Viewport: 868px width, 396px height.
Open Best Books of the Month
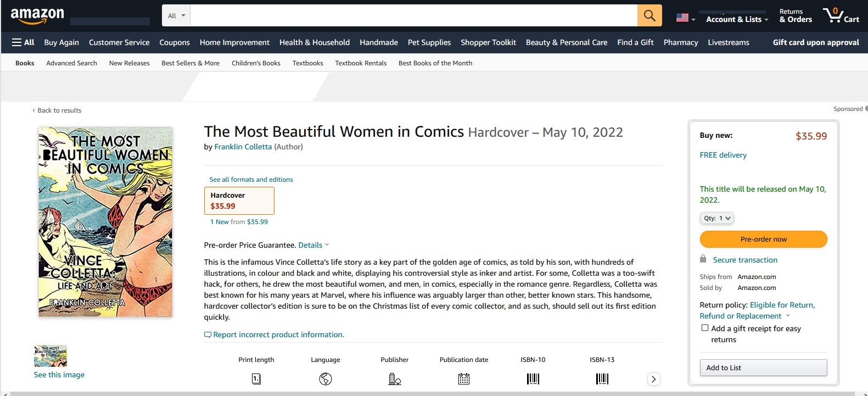click(435, 63)
